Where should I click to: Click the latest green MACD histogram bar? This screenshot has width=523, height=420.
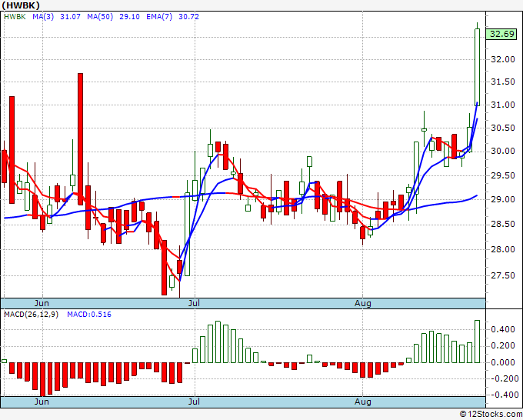(x=478, y=342)
